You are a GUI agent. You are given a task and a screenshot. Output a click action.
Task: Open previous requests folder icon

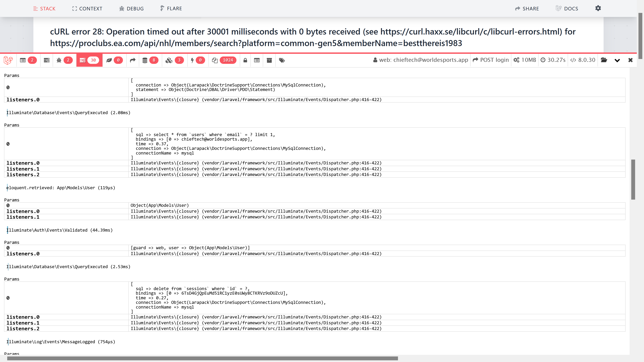(x=604, y=60)
